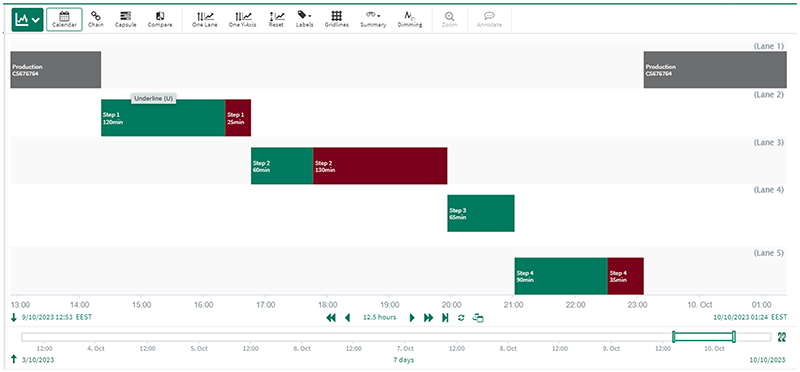
Task: Click the 17:00 time axis label
Action: (265, 305)
